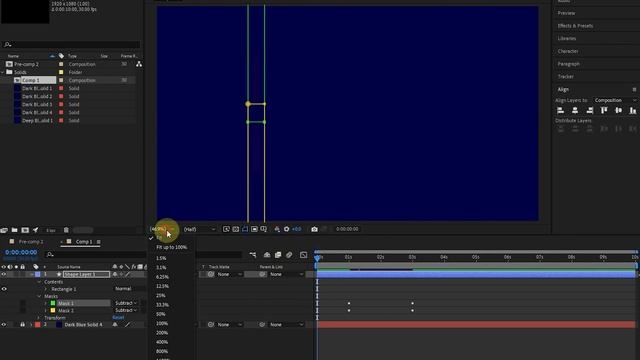Open grid and guide options in viewer
640x360 pixels.
click(x=264, y=229)
